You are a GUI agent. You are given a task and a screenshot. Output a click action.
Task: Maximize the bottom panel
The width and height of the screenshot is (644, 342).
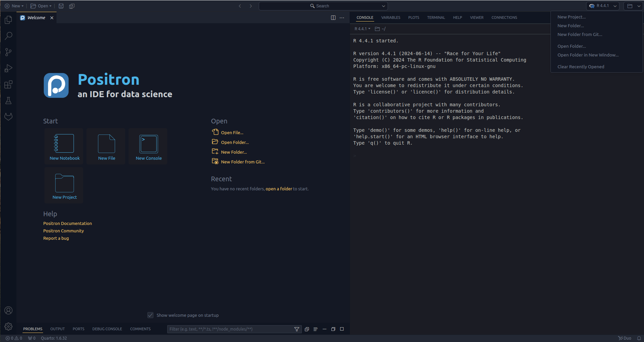pos(342,329)
